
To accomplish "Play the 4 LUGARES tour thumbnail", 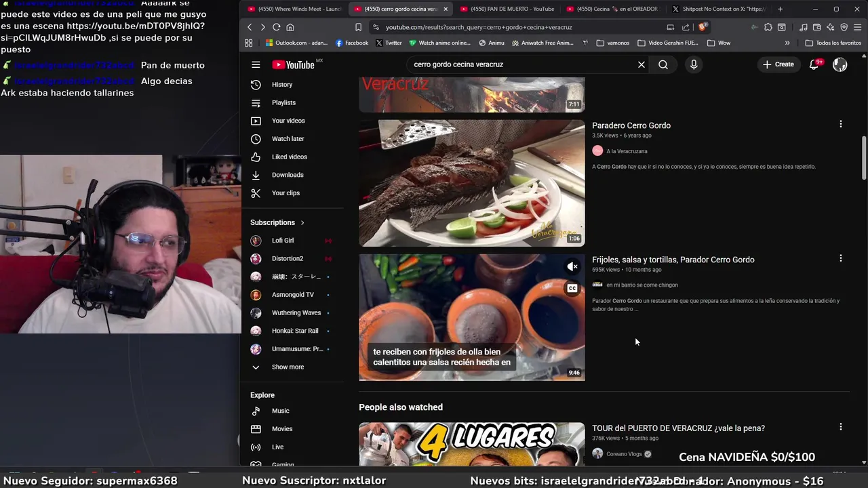I will coord(472,444).
